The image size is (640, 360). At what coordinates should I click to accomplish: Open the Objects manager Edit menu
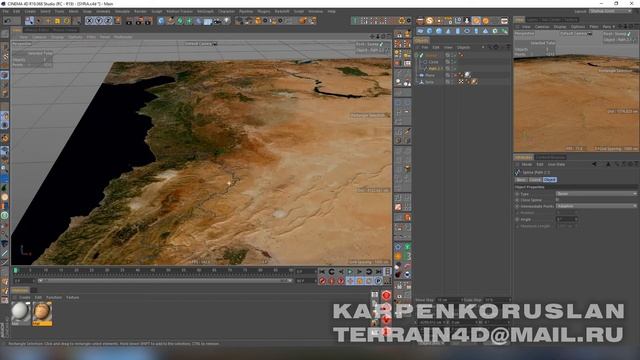click(x=436, y=47)
